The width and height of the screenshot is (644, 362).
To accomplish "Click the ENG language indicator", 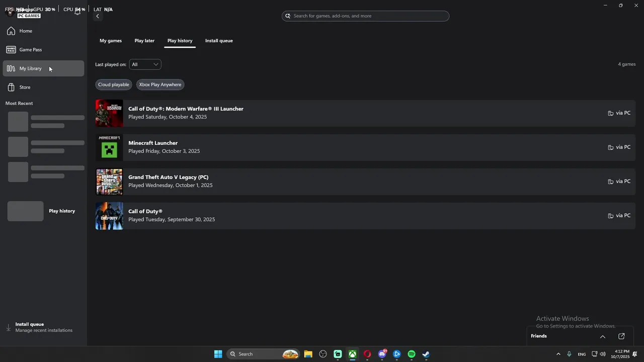I will click(x=582, y=354).
